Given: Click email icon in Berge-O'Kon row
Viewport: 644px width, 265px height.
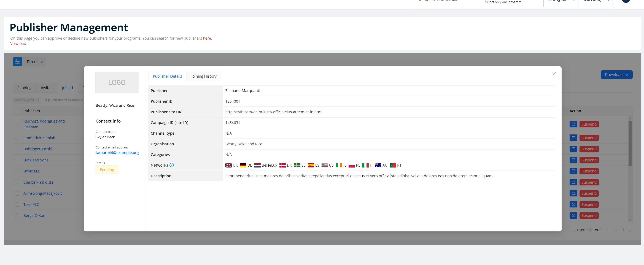Looking at the screenshot, I should tap(573, 215).
